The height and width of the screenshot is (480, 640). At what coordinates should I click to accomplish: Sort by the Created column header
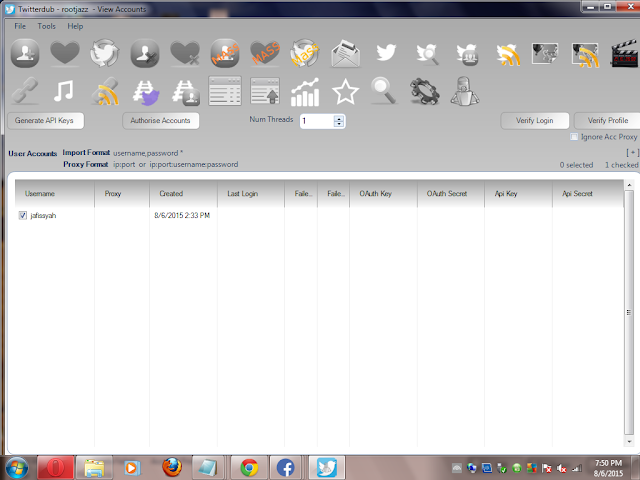point(183,193)
